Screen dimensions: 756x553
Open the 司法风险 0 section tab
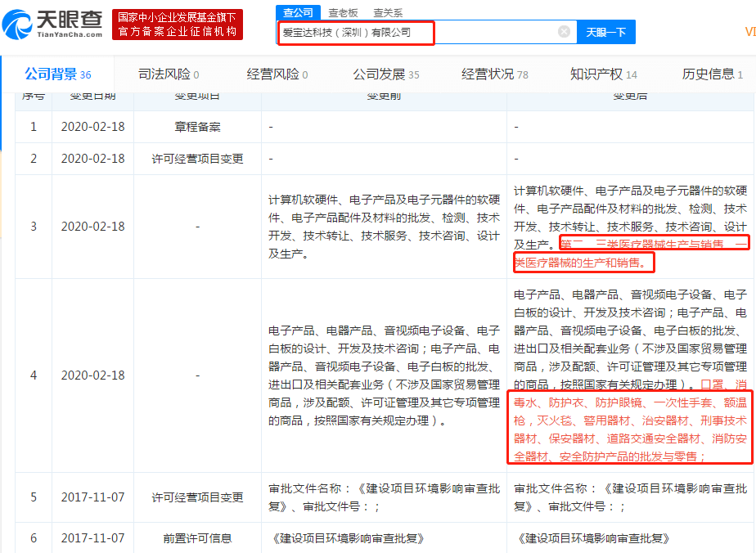coord(169,74)
